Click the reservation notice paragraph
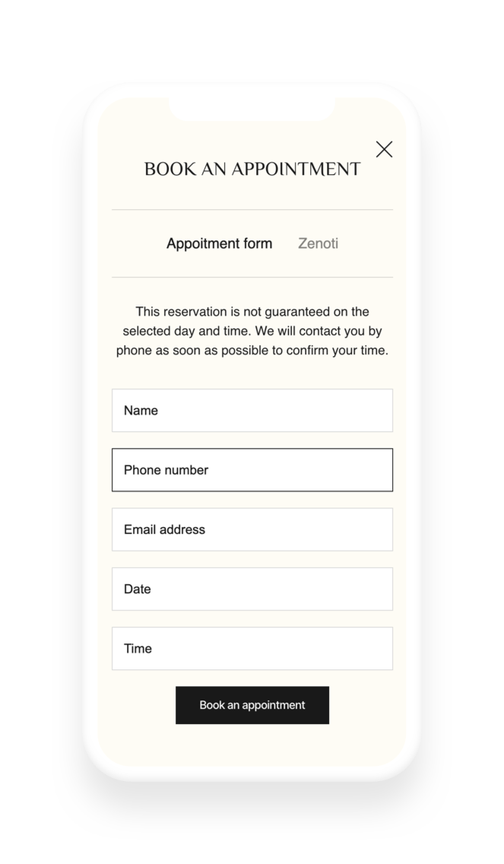The width and height of the screenshot is (504, 864). point(252,331)
